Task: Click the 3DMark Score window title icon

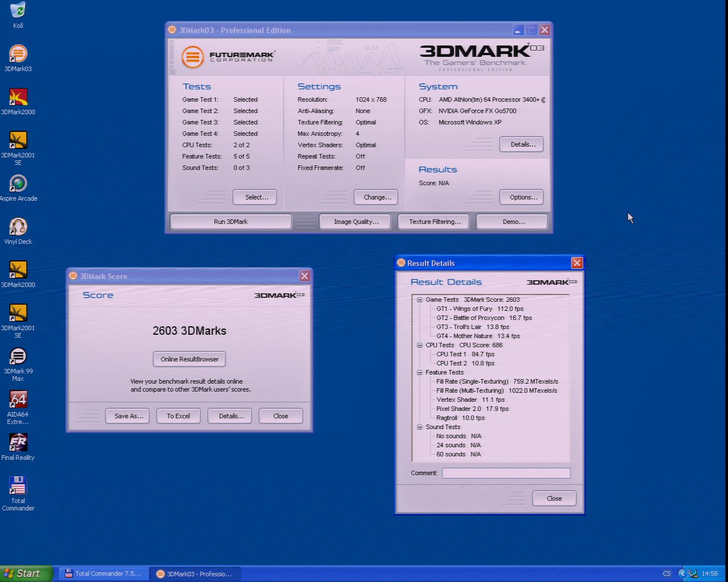Action: [73, 276]
